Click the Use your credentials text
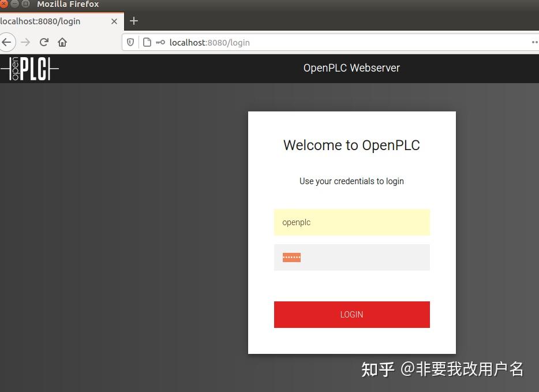This screenshot has height=392, width=539. pos(351,181)
